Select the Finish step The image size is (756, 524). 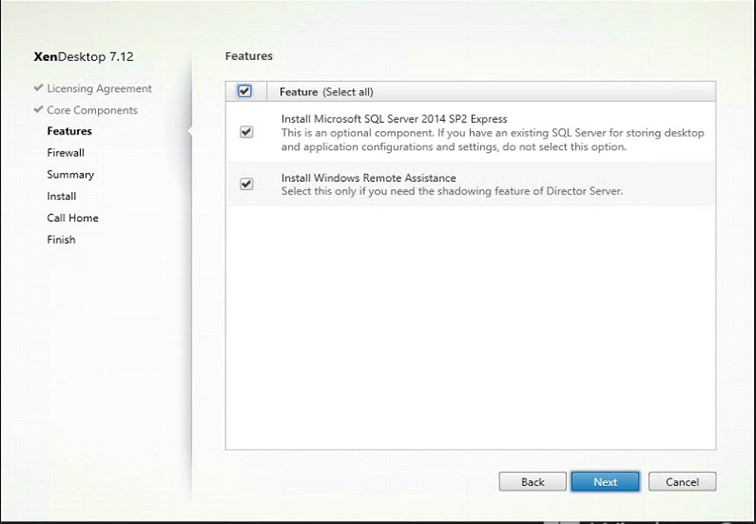[x=61, y=240]
